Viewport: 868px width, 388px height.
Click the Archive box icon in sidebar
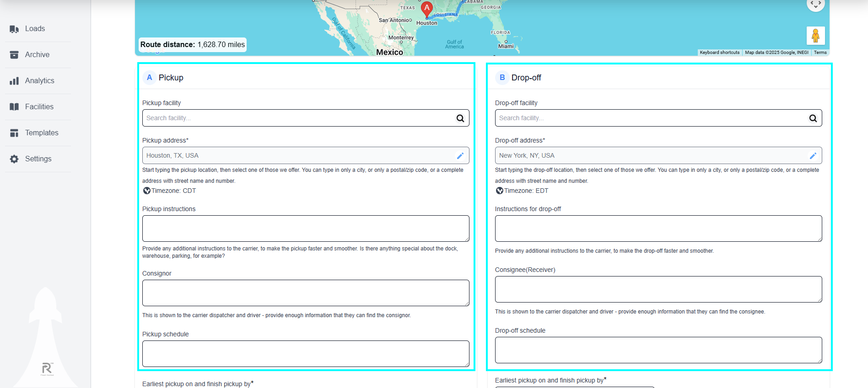pos(14,55)
